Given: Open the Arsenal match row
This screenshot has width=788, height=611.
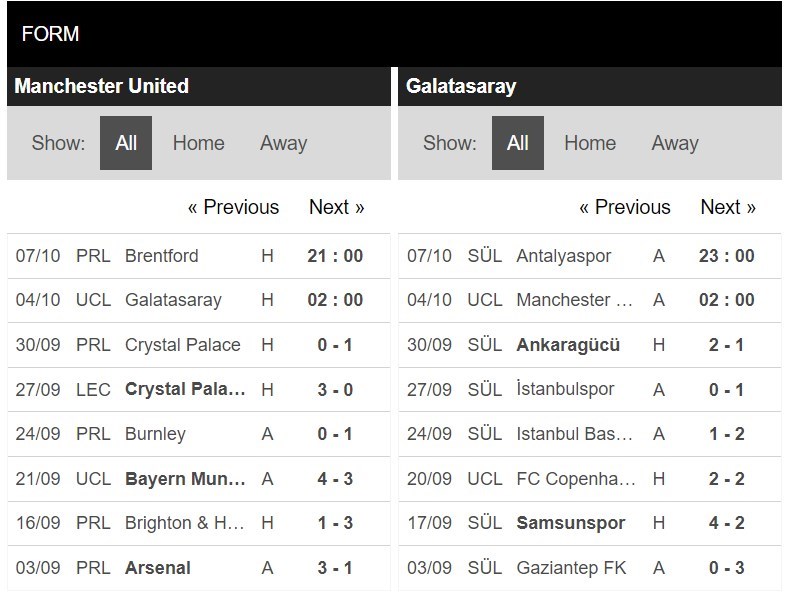Looking at the screenshot, I should tap(158, 568).
